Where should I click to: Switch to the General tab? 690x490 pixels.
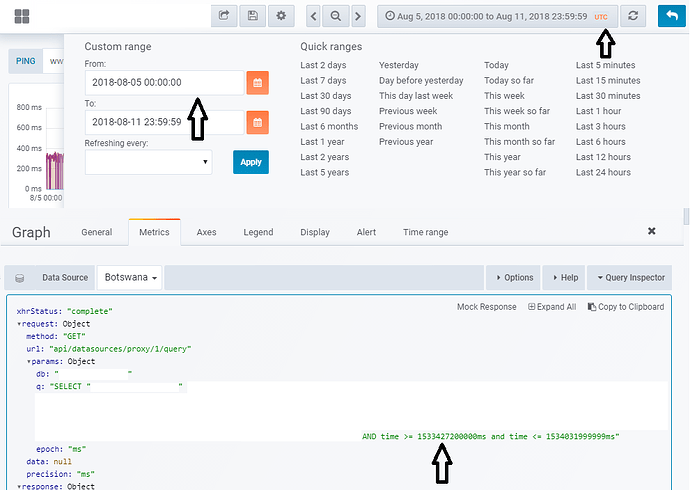pos(96,232)
